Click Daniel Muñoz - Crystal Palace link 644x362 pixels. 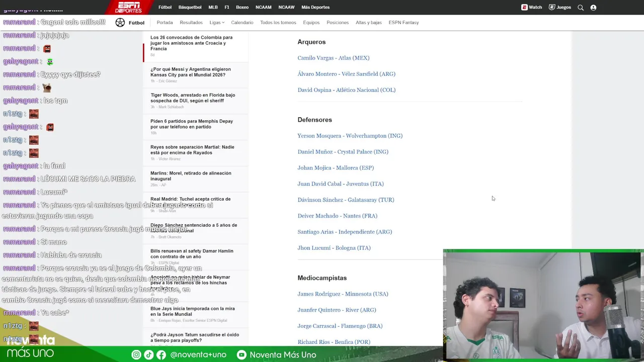point(343,152)
